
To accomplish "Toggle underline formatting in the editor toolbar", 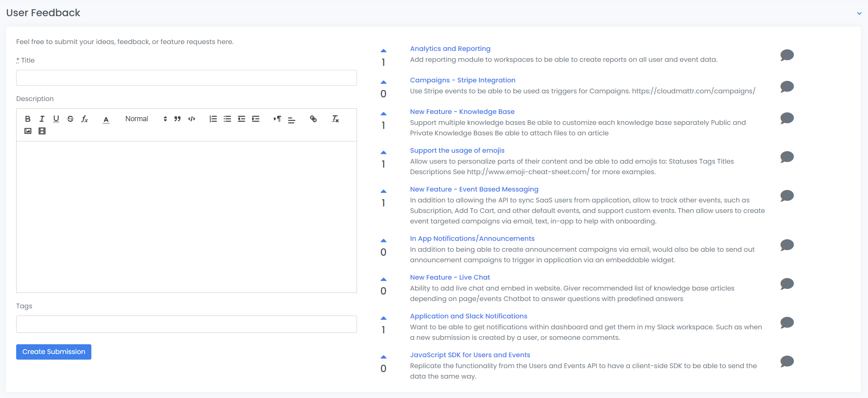I will pyautogui.click(x=56, y=119).
